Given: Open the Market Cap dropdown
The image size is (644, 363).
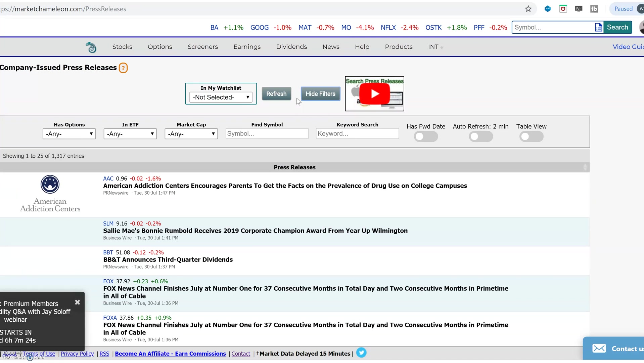Looking at the screenshot, I should click(191, 133).
